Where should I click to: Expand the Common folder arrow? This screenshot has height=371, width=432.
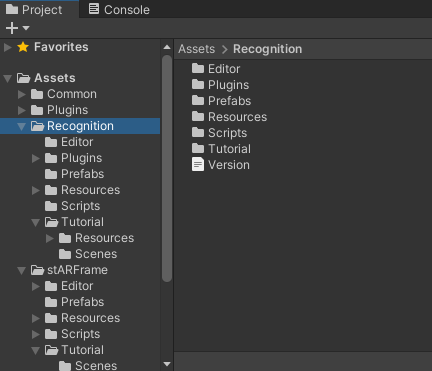[x=22, y=94]
